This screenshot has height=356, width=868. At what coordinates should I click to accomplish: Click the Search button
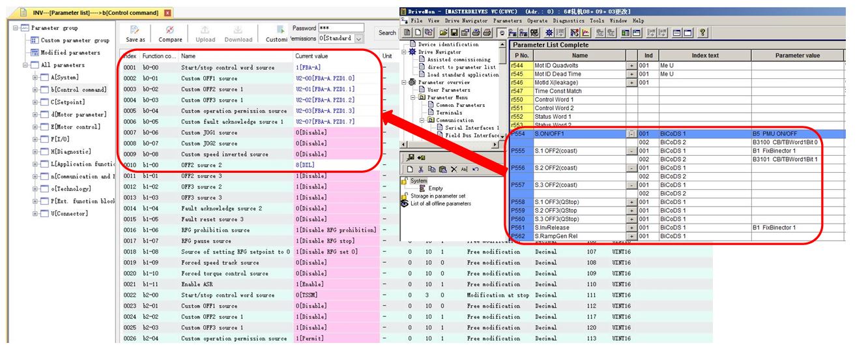387,33
